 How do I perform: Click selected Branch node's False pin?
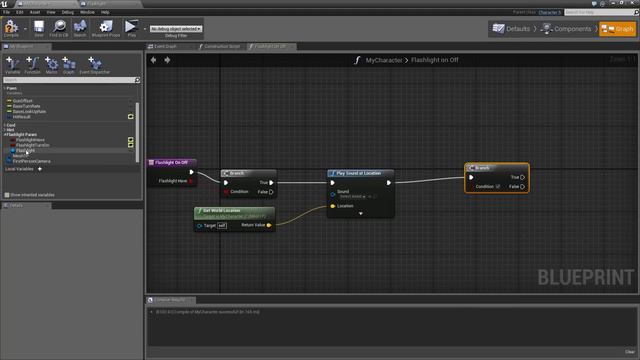click(x=522, y=187)
